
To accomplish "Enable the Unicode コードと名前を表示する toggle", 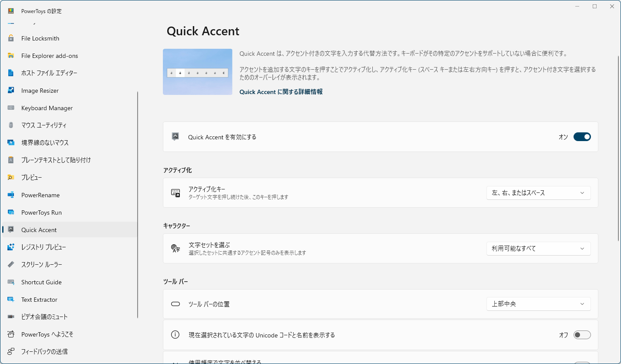I will (x=582, y=335).
